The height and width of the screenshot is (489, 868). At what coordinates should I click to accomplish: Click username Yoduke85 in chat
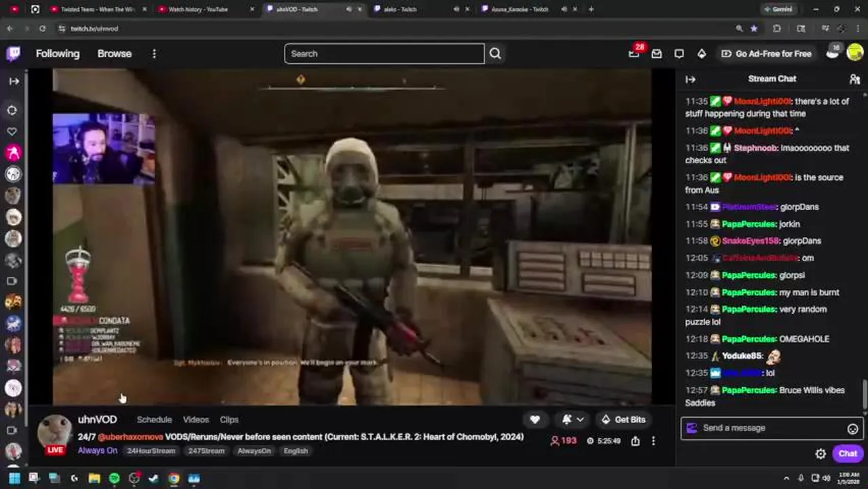tap(742, 356)
